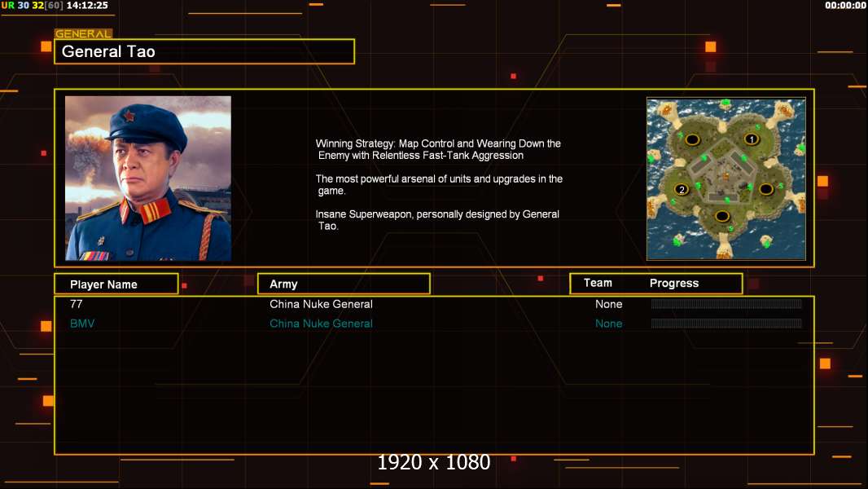Click the Player Name column header
Image resolution: width=868 pixels, height=489 pixels.
pyautogui.click(x=116, y=284)
